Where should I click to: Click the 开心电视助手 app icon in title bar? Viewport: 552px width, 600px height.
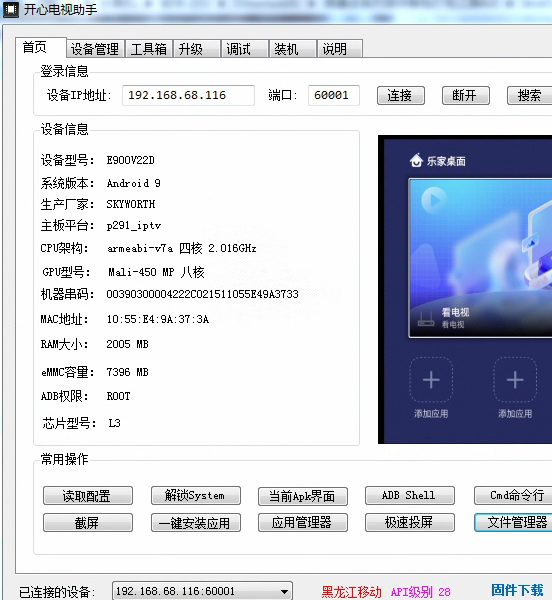10,9
